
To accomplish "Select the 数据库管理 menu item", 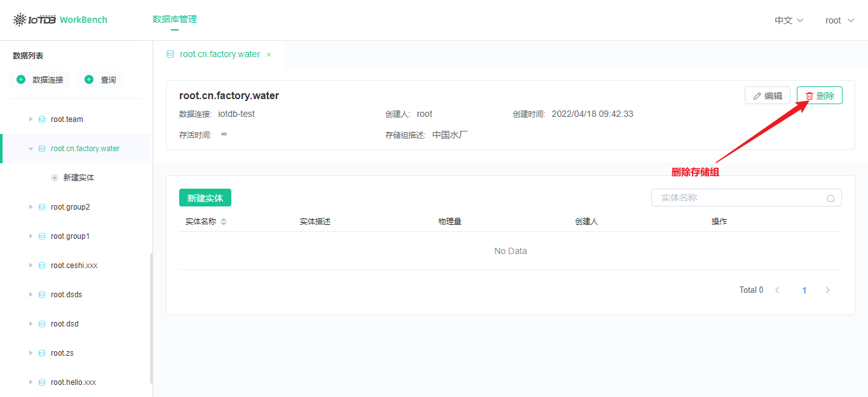I will point(174,20).
